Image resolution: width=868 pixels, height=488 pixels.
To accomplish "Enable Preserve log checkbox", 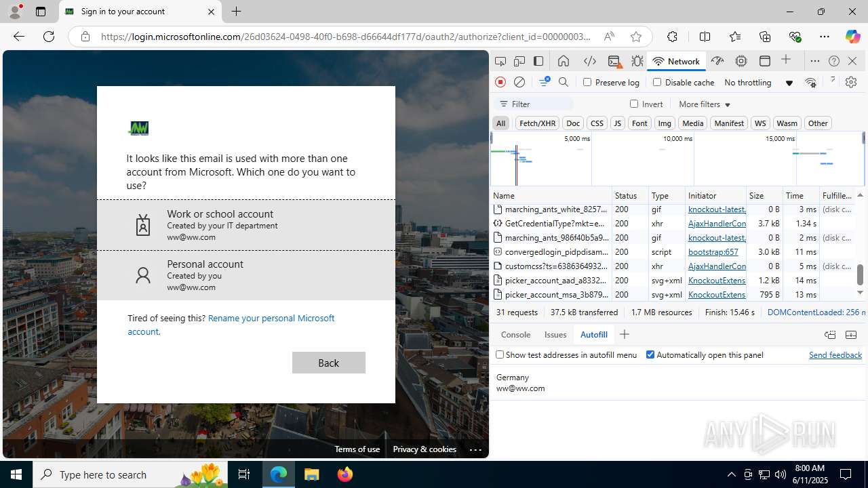I will coord(587,82).
